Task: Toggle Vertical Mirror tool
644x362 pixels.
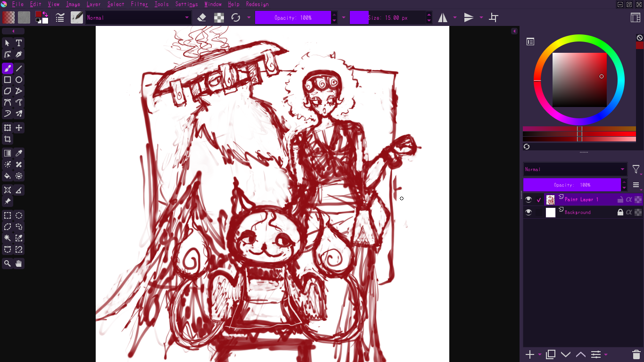Action: point(469,17)
